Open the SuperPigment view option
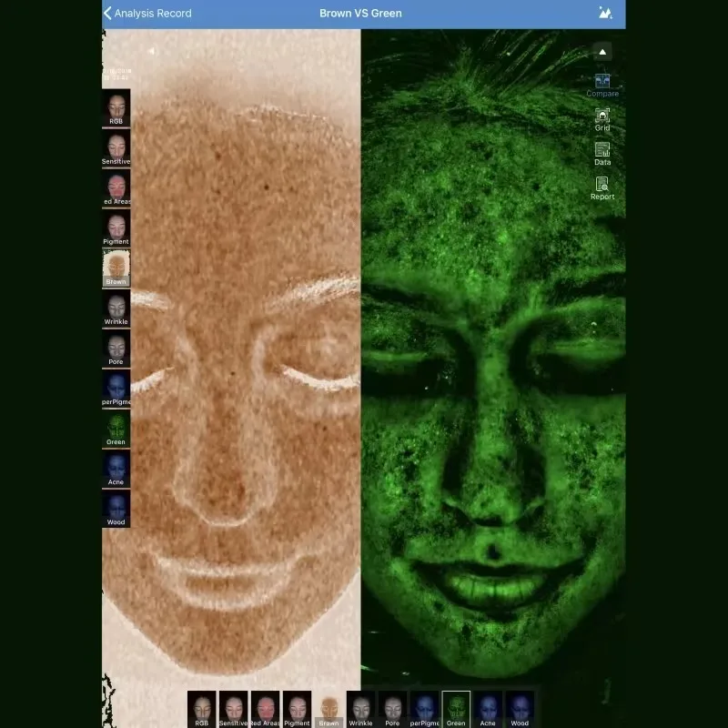 116,388
